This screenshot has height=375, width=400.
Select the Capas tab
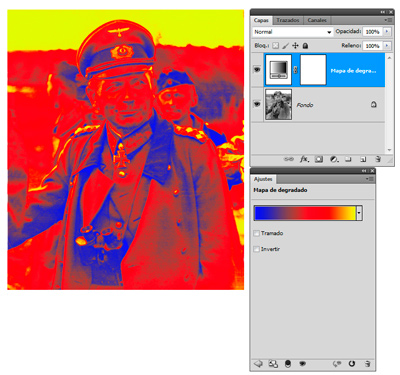[261, 20]
